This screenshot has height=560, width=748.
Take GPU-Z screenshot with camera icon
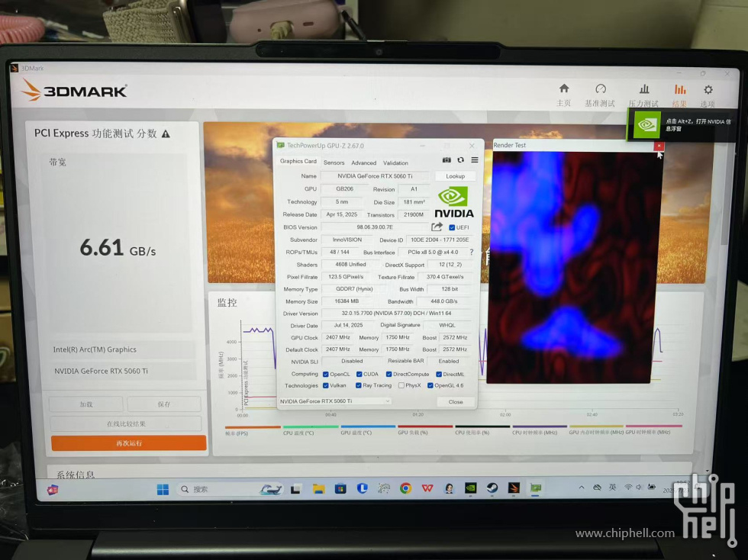(x=447, y=159)
